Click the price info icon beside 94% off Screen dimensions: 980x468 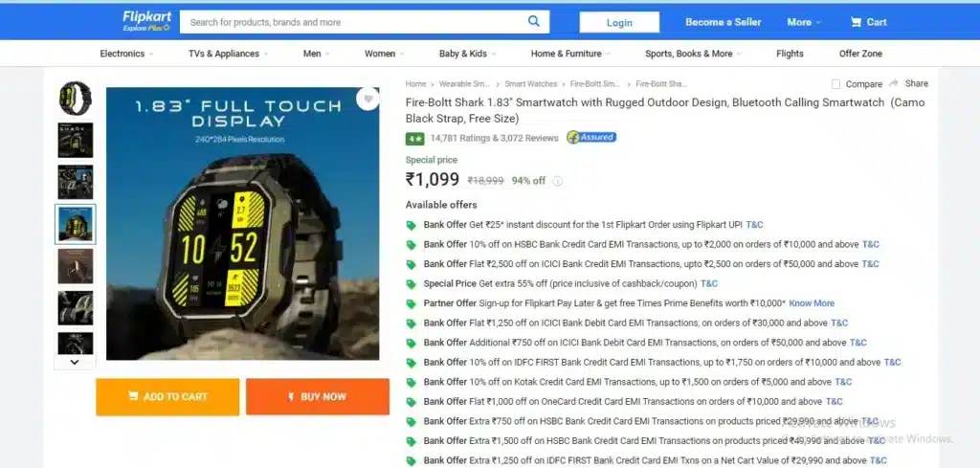point(558,181)
